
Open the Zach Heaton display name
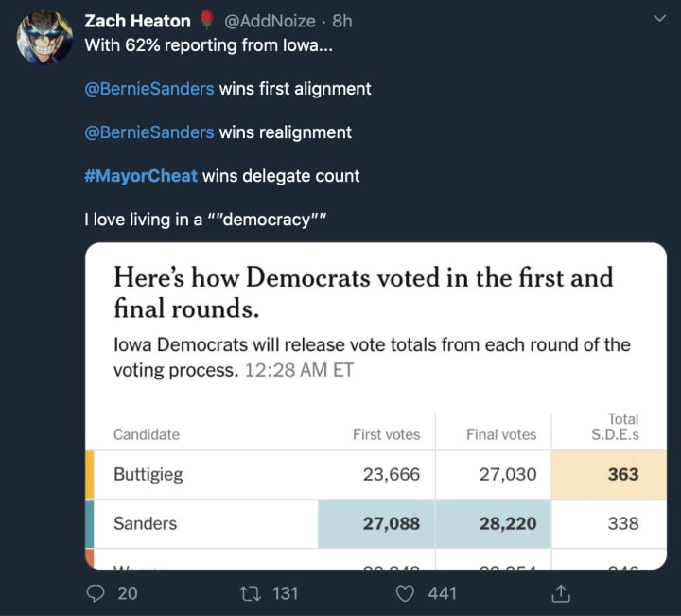pos(137,20)
